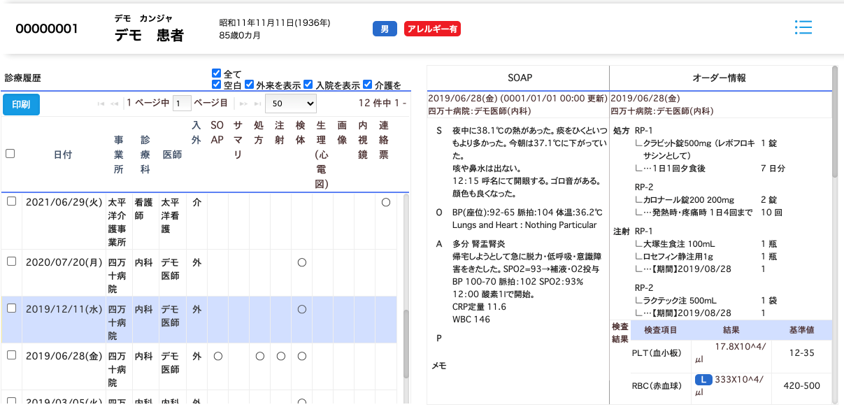Click the previous page pagination icon

[115, 103]
